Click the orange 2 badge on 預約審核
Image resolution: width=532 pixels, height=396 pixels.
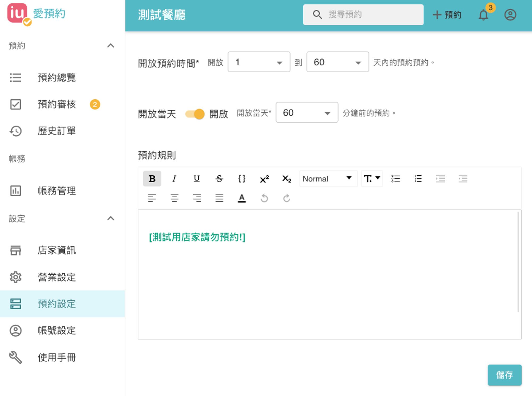coord(95,104)
